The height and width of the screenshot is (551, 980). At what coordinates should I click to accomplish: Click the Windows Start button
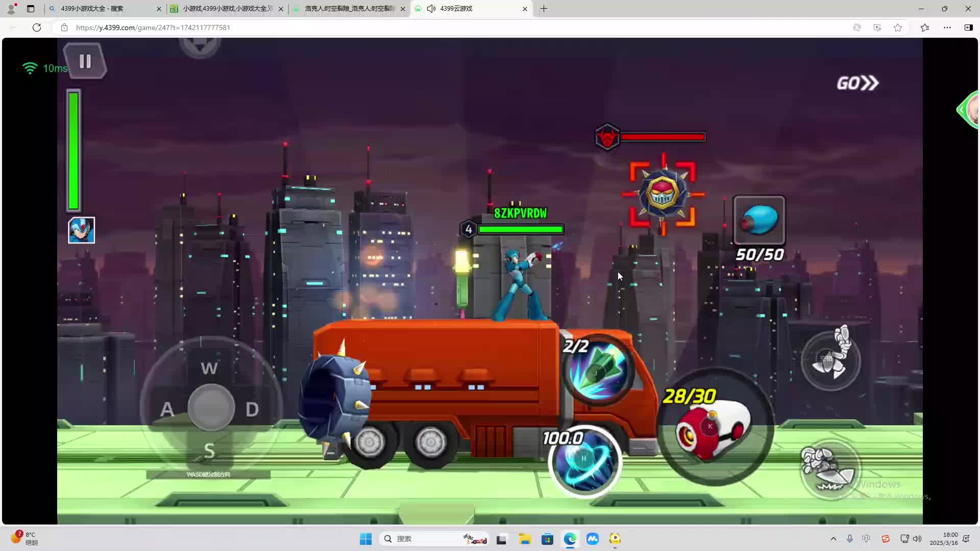pos(365,539)
